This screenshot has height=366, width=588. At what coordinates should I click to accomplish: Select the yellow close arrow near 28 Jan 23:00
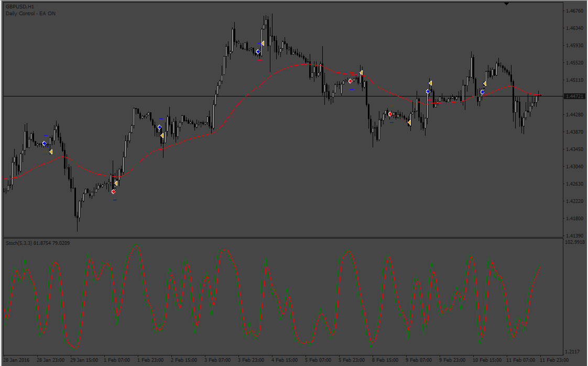(51, 152)
